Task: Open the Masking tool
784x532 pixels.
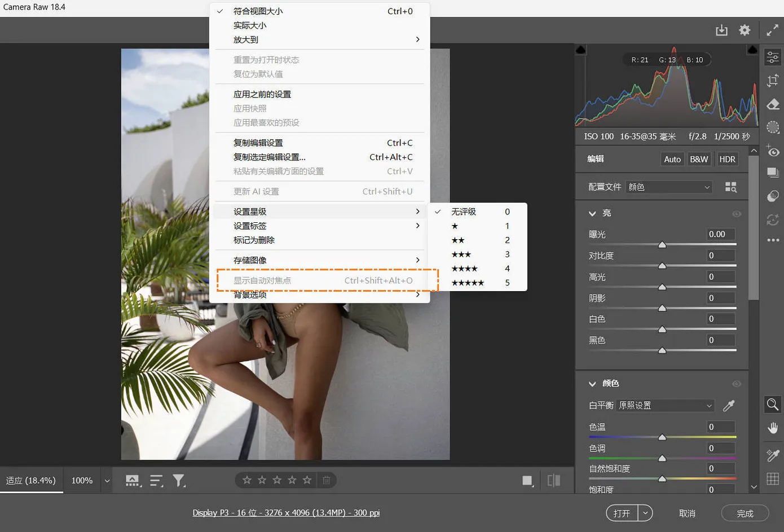Action: pos(773,128)
